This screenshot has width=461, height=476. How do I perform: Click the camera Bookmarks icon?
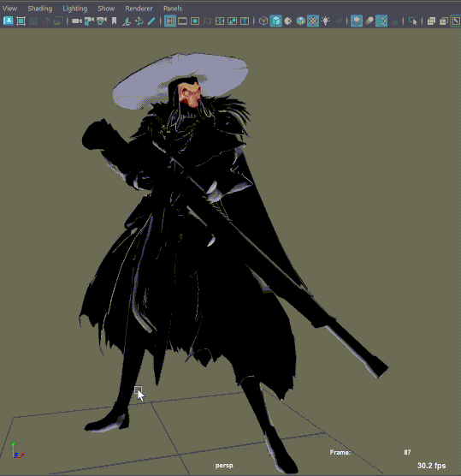click(114, 21)
